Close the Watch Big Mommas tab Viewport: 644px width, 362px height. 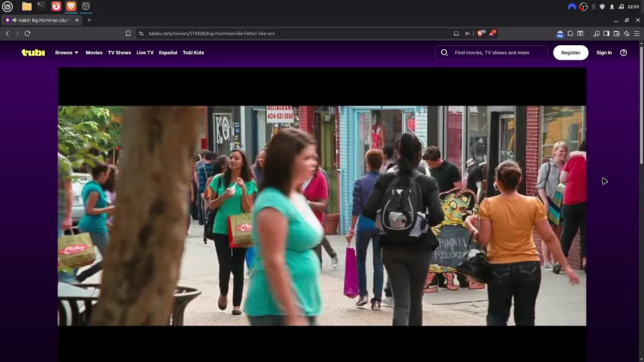click(x=77, y=20)
